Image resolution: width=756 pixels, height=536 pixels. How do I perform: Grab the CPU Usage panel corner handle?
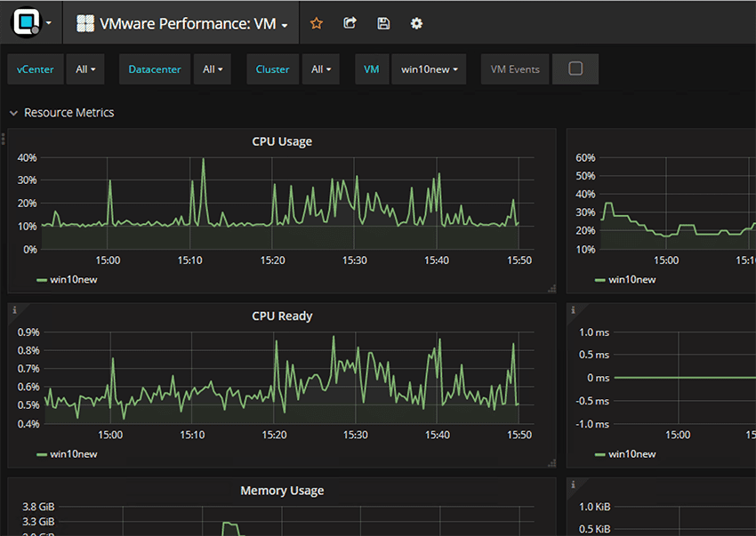552,289
